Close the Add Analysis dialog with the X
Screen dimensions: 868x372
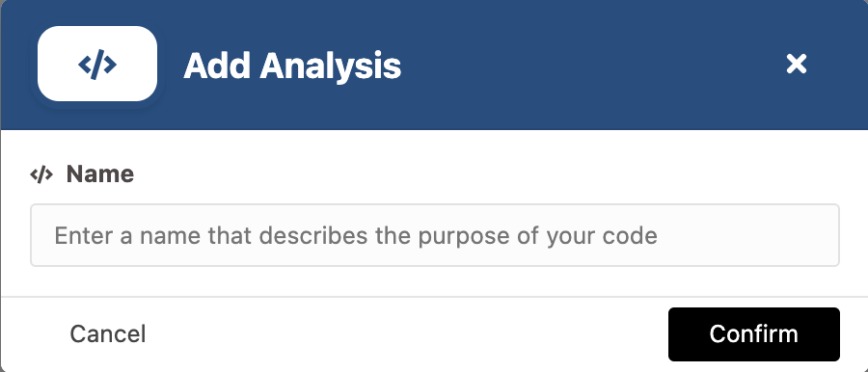coord(796,65)
